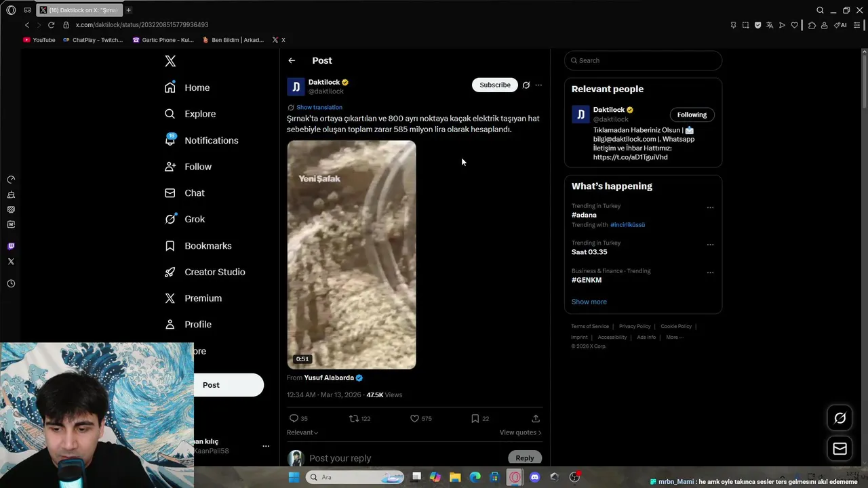Screen dimensions: 868x488
Task: Open Notifications in X navigation
Action: point(202,140)
